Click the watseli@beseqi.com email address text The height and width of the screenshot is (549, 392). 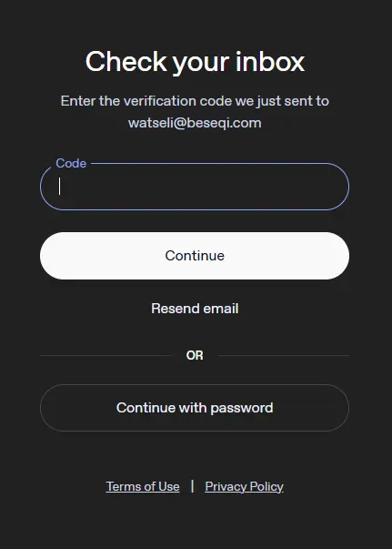(x=195, y=123)
